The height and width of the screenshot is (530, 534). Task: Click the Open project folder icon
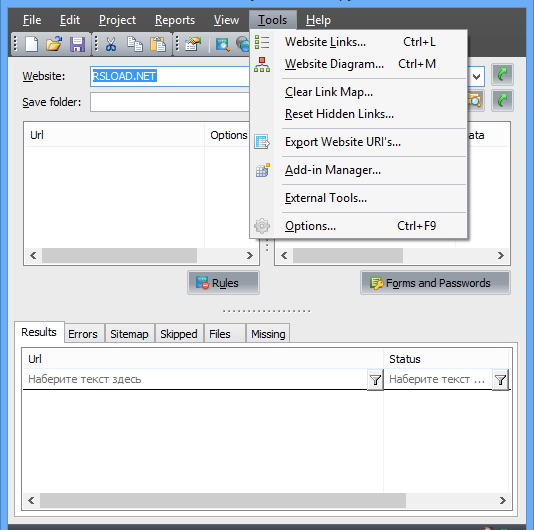click(x=54, y=44)
